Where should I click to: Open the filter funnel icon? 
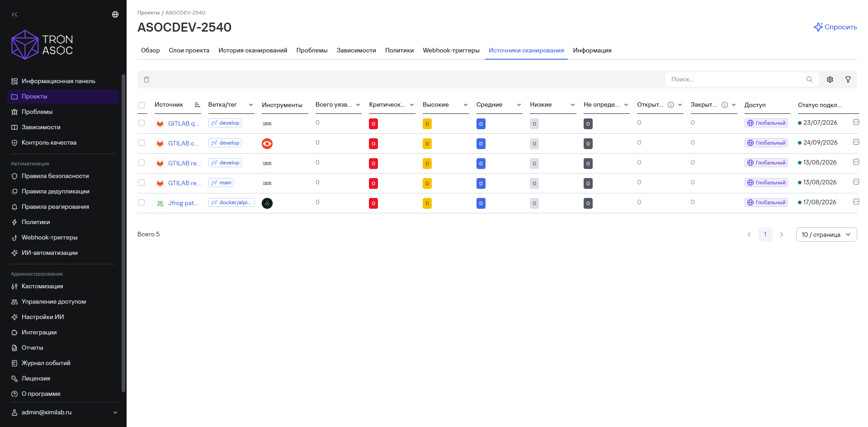pos(848,80)
